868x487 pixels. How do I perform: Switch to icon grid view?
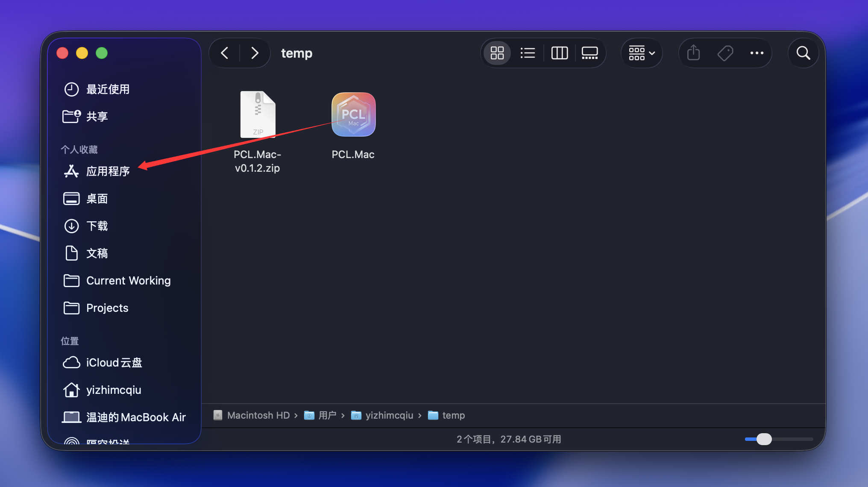[x=497, y=53]
